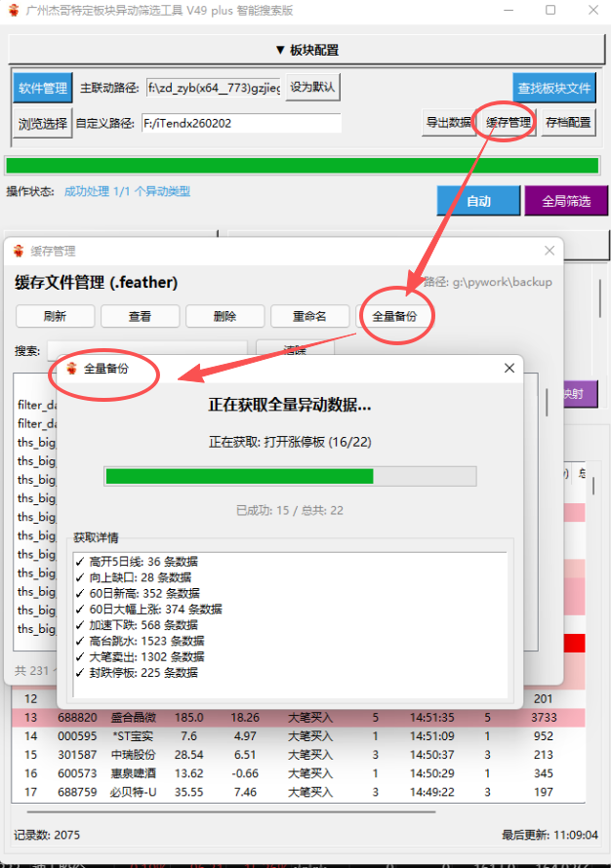The image size is (611, 868).
Task: Click 查看 button in cache manager
Action: pos(140,316)
